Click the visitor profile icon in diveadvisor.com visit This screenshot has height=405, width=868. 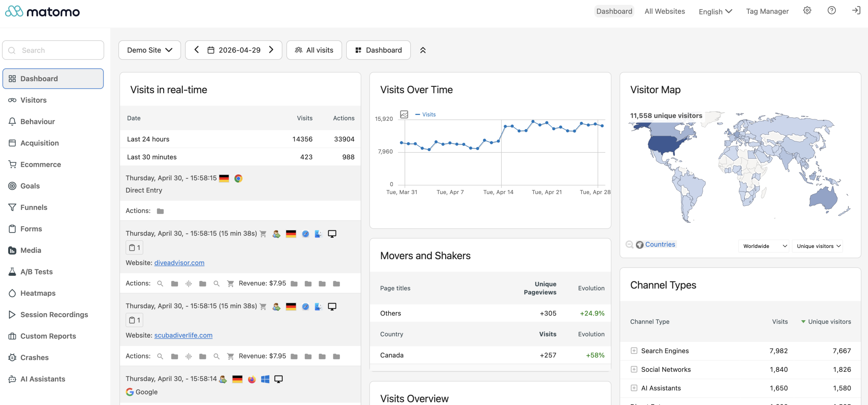(276, 234)
